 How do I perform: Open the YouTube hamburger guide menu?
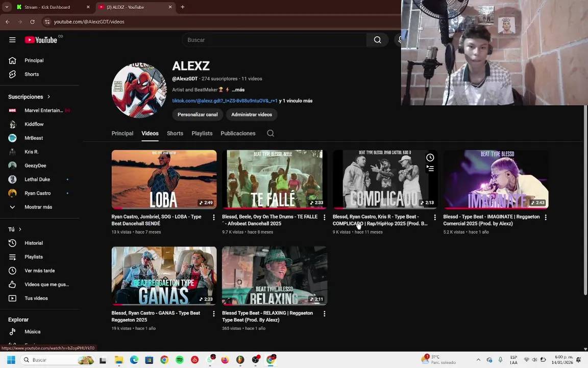(x=12, y=40)
